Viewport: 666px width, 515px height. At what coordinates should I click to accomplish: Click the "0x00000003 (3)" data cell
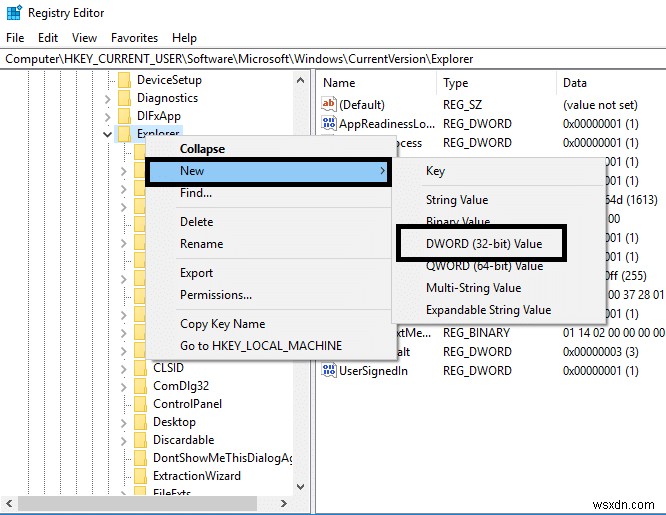[601, 352]
